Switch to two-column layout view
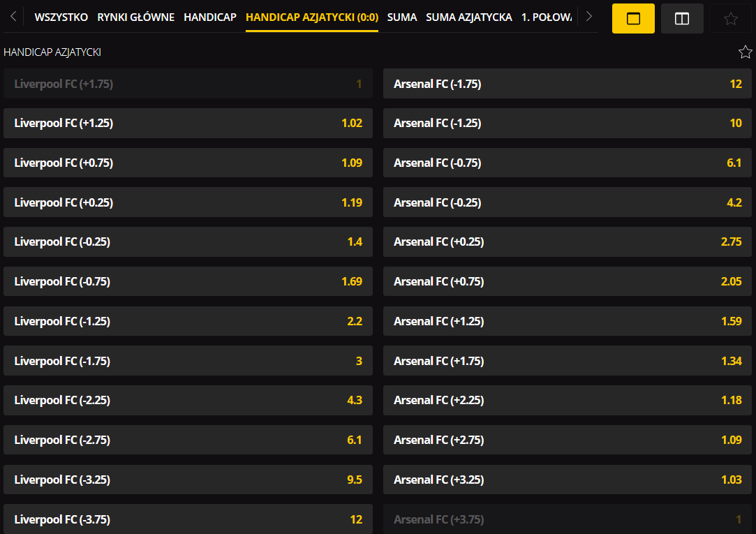The width and height of the screenshot is (756, 534). coord(682,18)
